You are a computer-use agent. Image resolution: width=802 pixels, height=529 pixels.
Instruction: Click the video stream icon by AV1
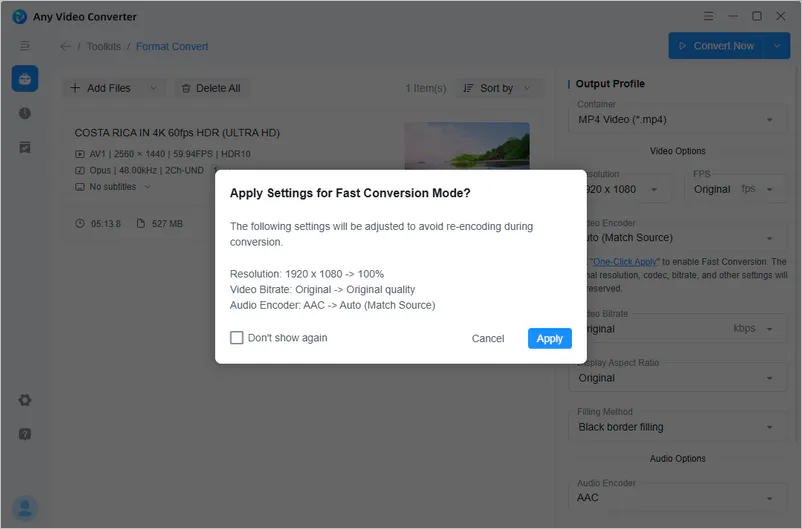80,154
